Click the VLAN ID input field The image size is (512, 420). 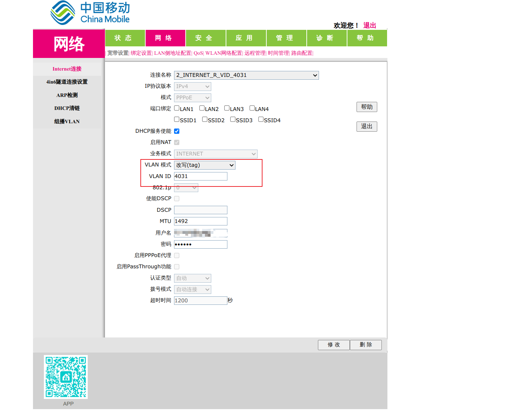click(201, 176)
